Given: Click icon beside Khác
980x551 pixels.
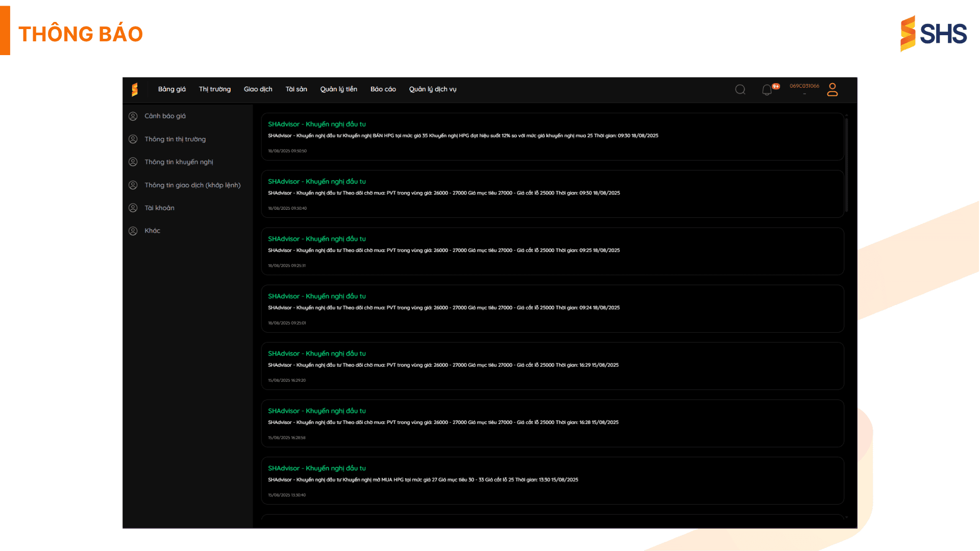Looking at the screenshot, I should (133, 231).
